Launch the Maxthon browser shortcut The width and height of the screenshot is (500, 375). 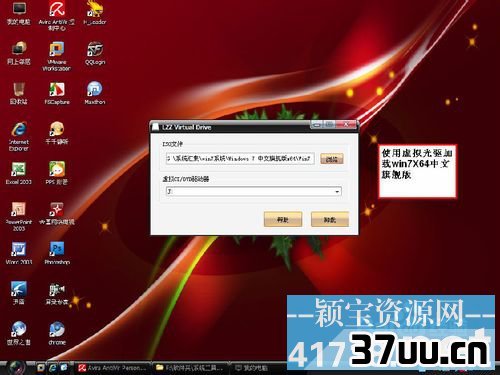tap(95, 93)
